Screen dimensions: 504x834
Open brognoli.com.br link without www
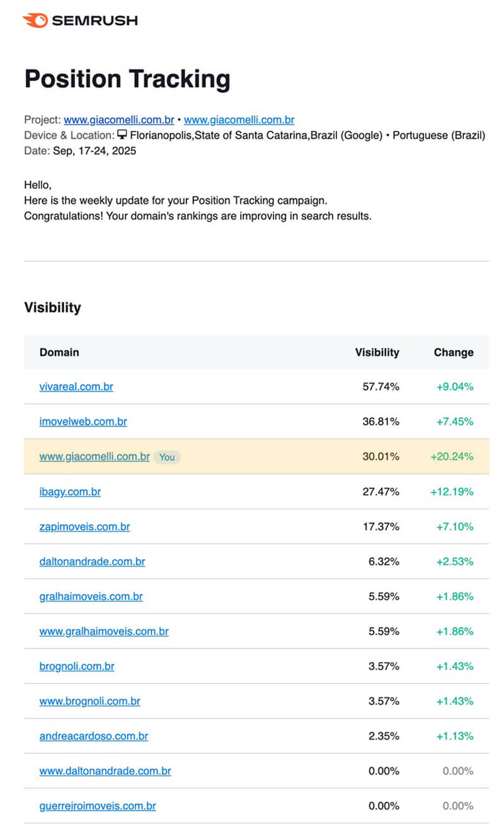(77, 666)
